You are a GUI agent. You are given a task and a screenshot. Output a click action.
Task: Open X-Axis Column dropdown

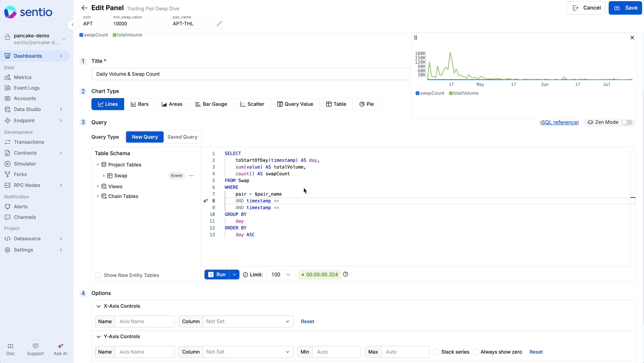[x=248, y=321]
